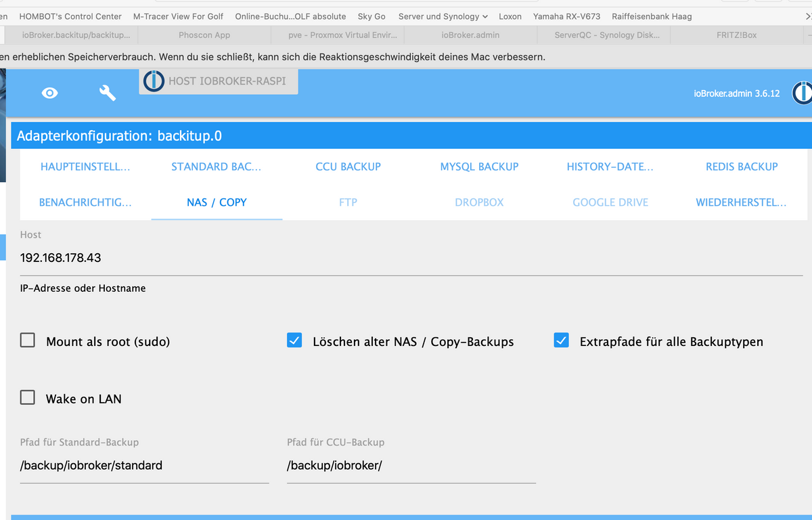Open the wrench settings icon
This screenshot has height=520, width=812.
108,93
